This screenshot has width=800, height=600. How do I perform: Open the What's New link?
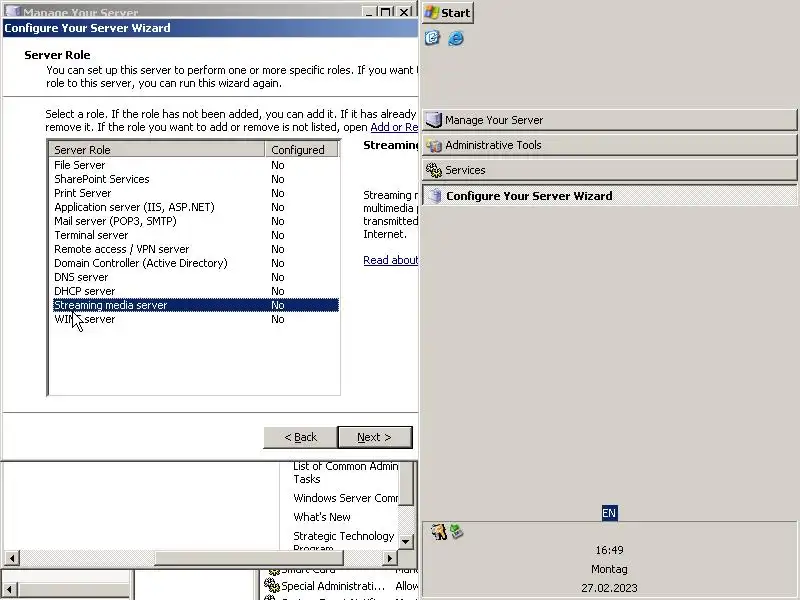point(322,517)
